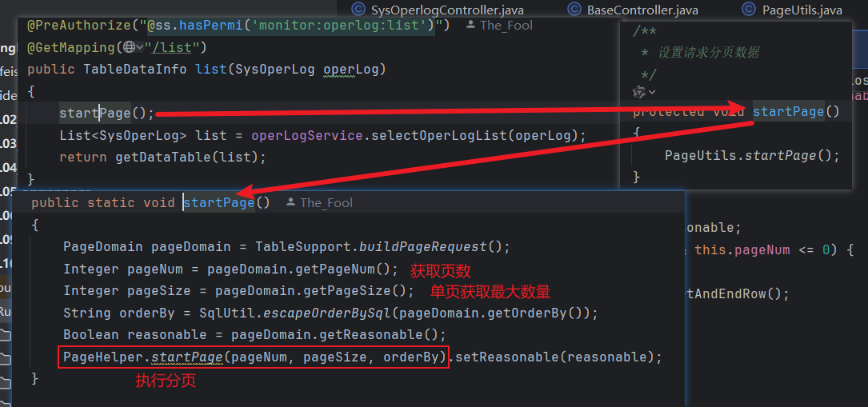Screen dimensions: 868x407
Task: Click the AI assistant icon above protected void startPage
Action: pyautogui.click(x=639, y=92)
